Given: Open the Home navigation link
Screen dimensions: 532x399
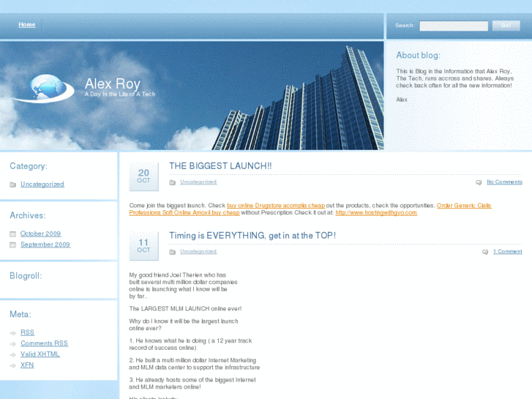Looking at the screenshot, I should (x=27, y=24).
